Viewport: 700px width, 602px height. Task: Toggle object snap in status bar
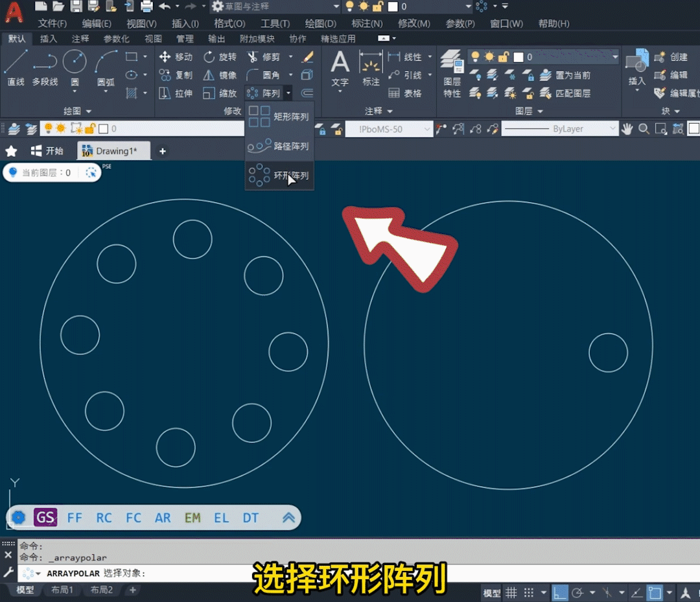tap(655, 593)
